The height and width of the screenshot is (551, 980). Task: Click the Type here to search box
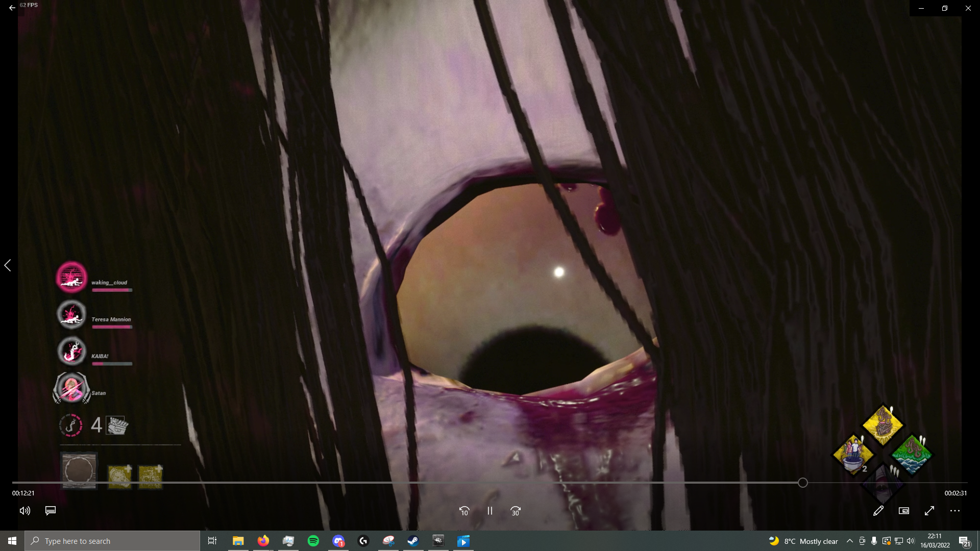click(x=112, y=541)
